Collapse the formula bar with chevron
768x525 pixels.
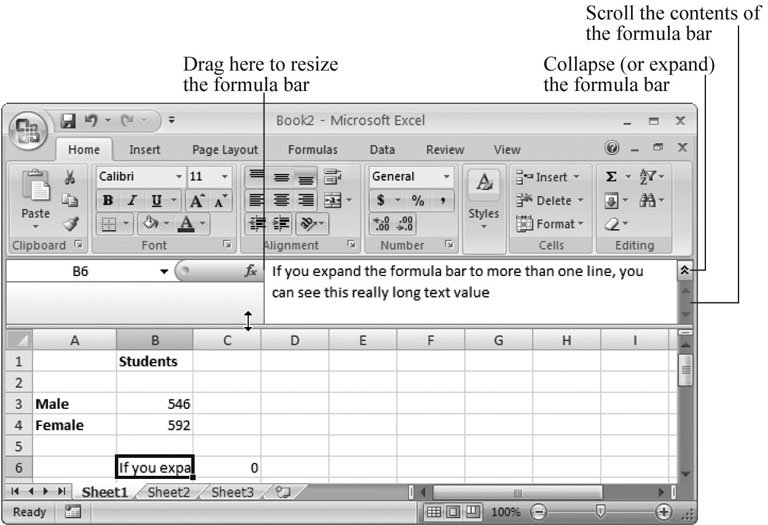pos(684,270)
